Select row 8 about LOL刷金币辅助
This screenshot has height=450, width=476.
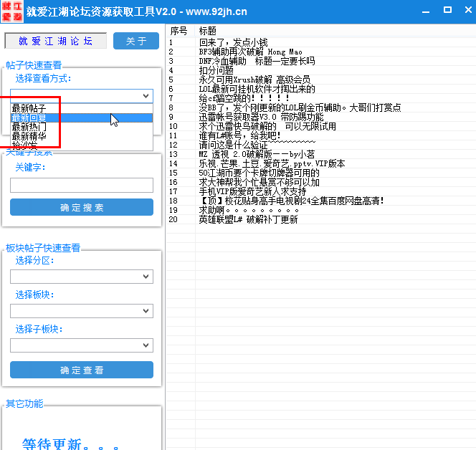click(321, 107)
